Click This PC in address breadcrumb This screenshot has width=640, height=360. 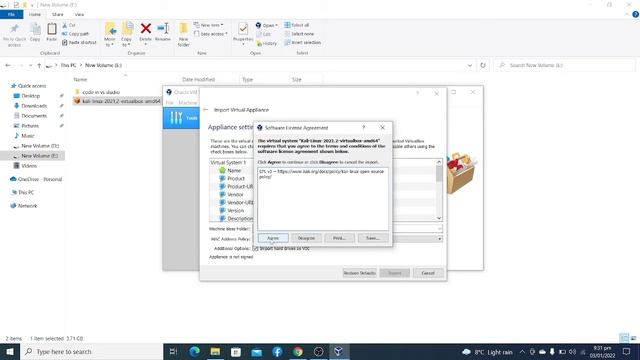click(x=68, y=65)
